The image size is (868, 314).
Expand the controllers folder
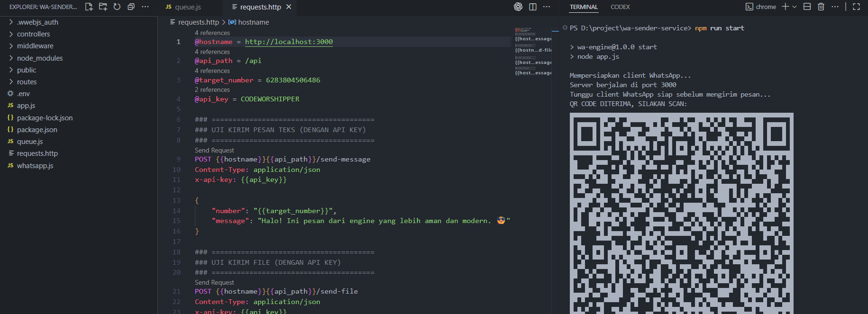[33, 34]
